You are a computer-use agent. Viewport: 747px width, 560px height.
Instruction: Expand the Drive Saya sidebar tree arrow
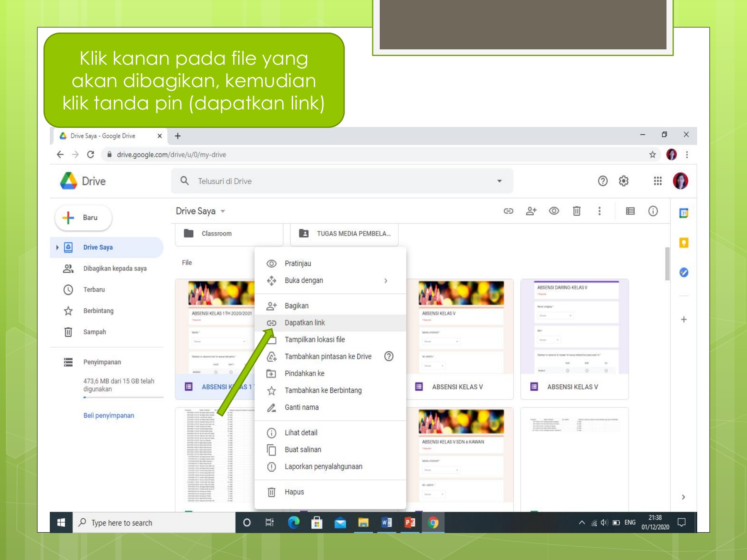(x=58, y=247)
